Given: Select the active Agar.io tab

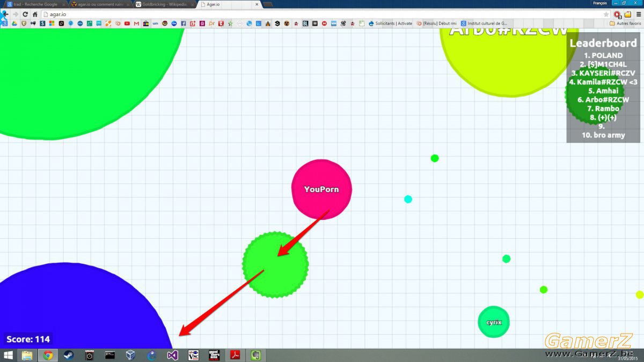Looking at the screenshot, I should [x=228, y=4].
